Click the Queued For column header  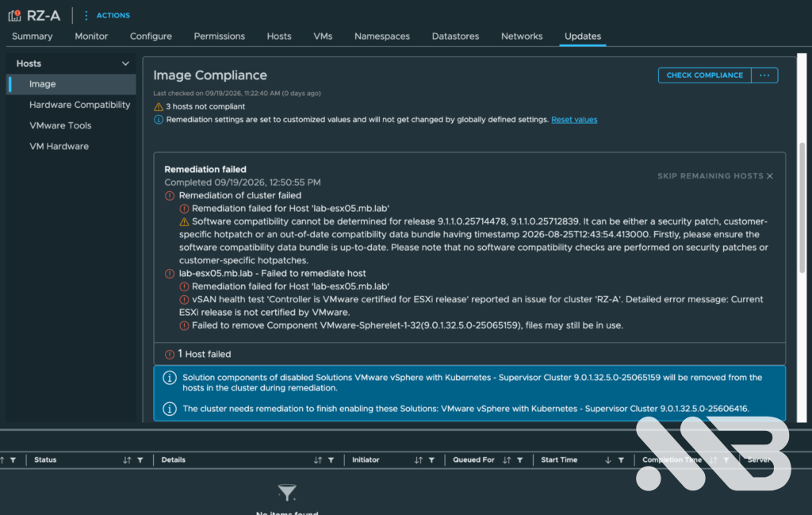pos(473,460)
